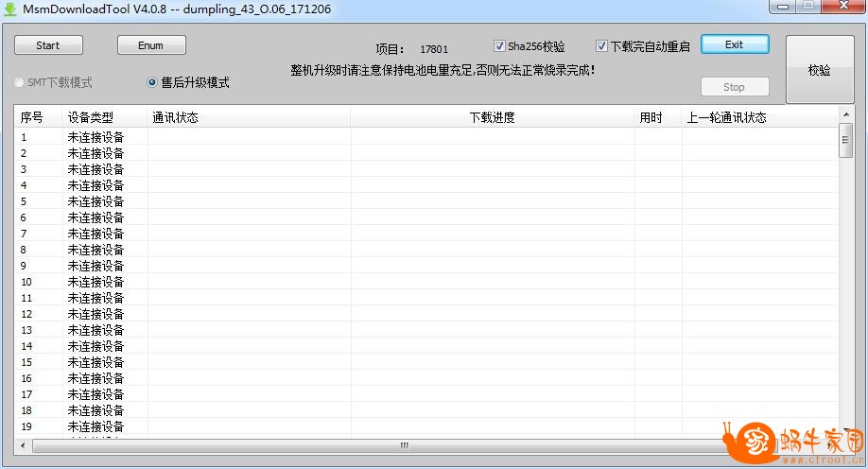Select row 5 未连接设备

pos(426,201)
